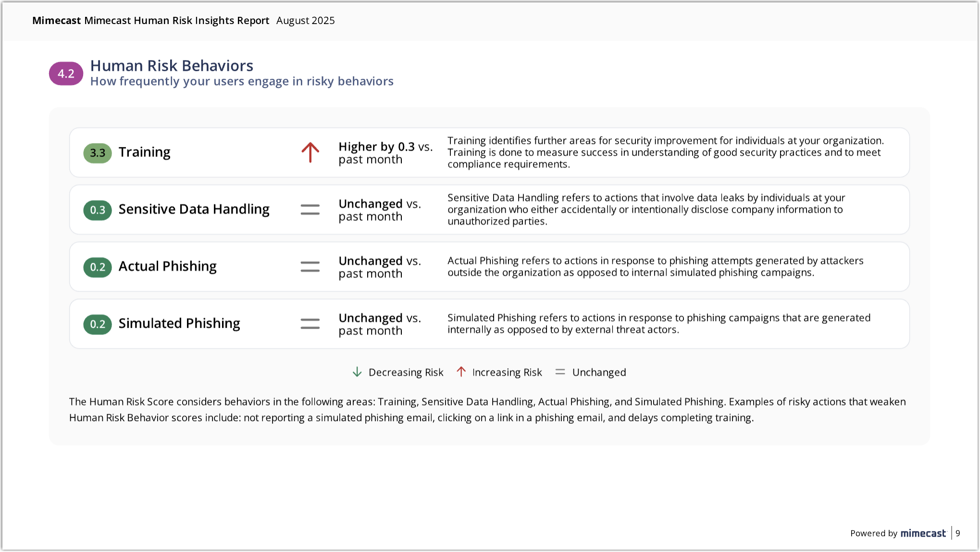The height and width of the screenshot is (552, 980).
Task: Click the Simulated Phishing heading
Action: tap(179, 324)
